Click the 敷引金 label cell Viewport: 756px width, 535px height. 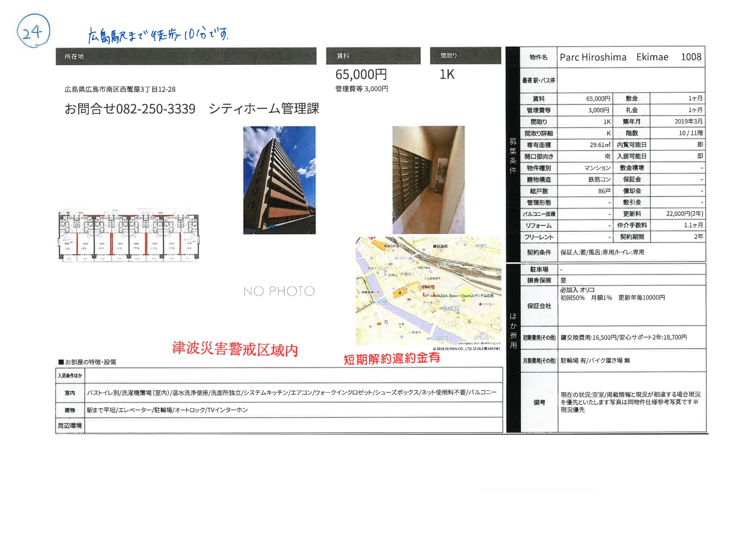tap(632, 202)
